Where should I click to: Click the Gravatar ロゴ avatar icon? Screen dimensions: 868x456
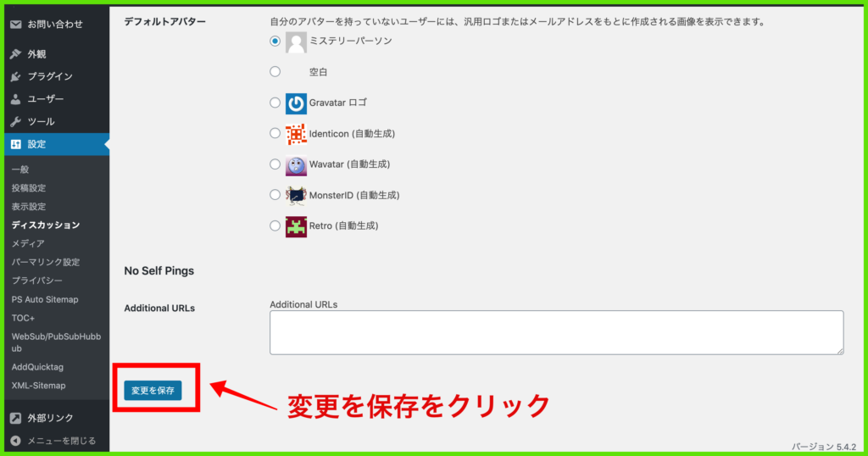pos(296,103)
